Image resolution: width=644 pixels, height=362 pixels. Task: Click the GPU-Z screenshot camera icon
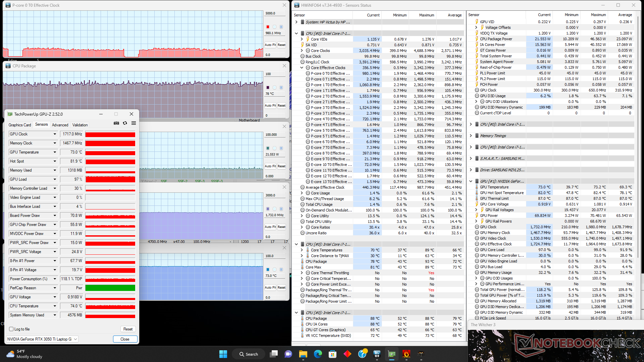116,123
